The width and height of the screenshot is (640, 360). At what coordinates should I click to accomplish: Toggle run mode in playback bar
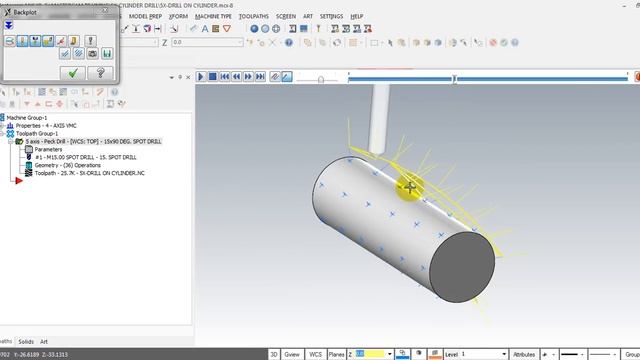point(287,76)
